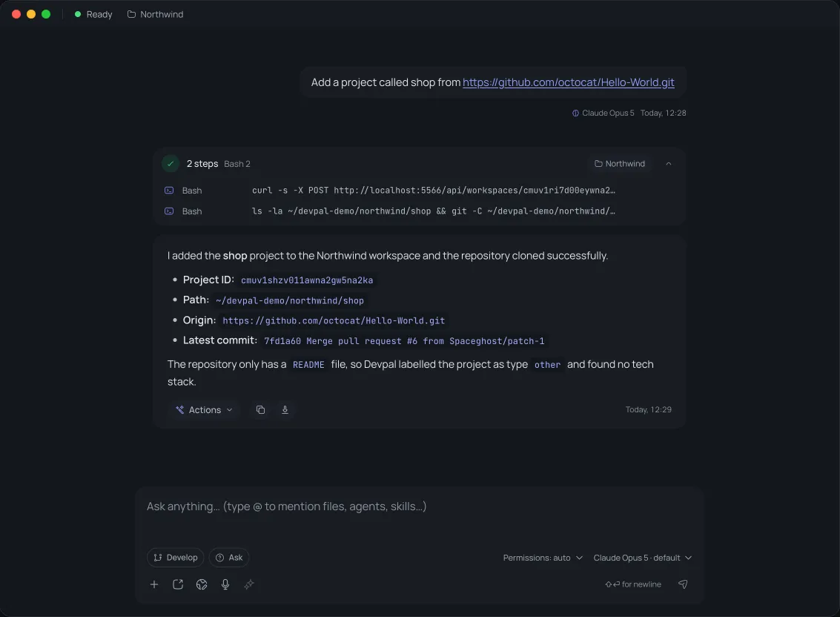Screen dimensions: 840x617
Task: Open the Hello-World.git GitHub link
Action: point(568,82)
